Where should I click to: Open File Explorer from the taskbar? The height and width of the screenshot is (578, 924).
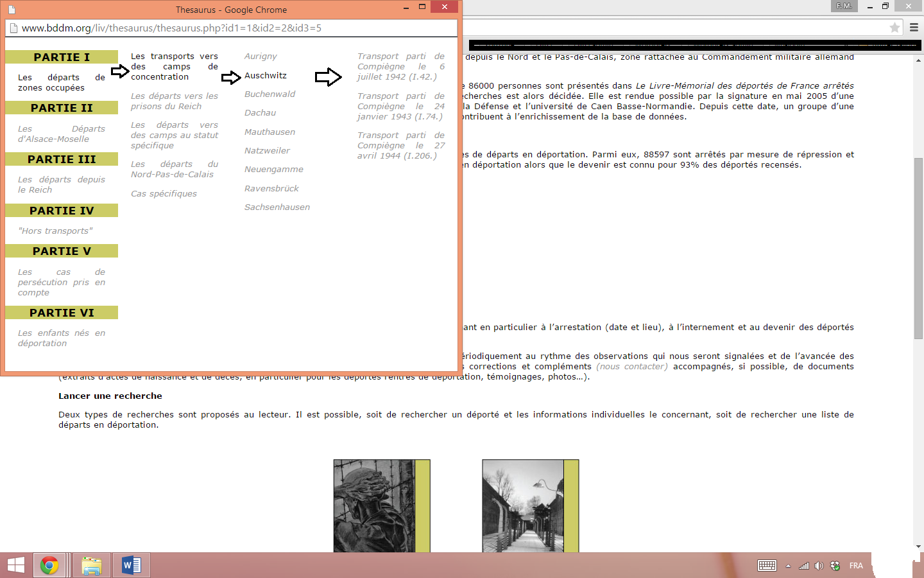pyautogui.click(x=92, y=565)
